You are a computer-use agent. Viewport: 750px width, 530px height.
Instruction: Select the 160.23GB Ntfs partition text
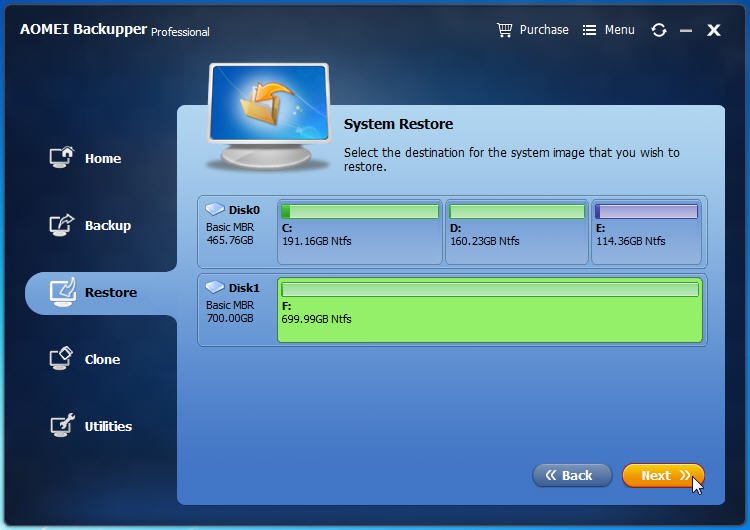pyautogui.click(x=485, y=241)
